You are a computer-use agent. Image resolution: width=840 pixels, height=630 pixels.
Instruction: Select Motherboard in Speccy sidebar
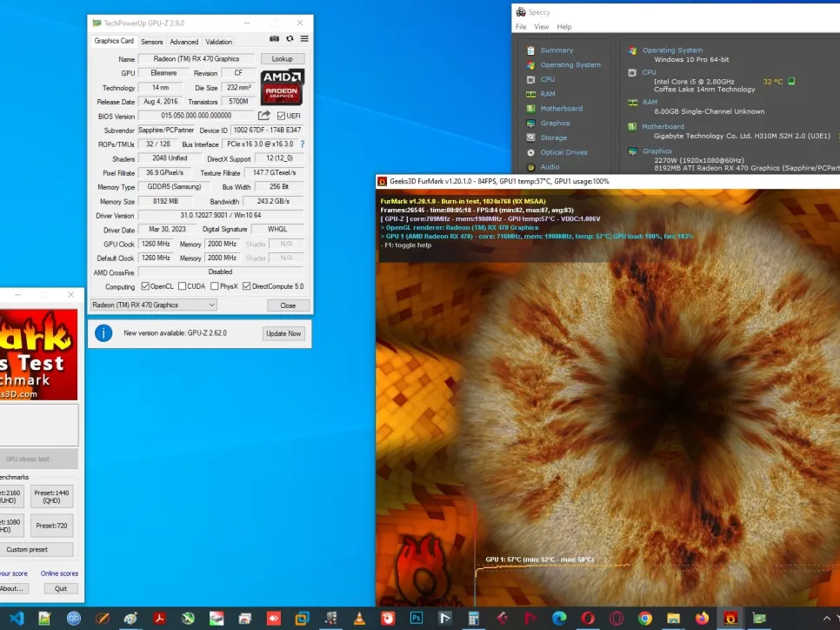(x=562, y=109)
